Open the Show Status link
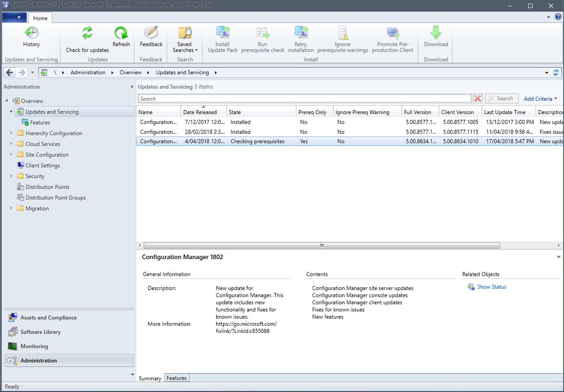The width and height of the screenshot is (564, 392). [x=491, y=286]
